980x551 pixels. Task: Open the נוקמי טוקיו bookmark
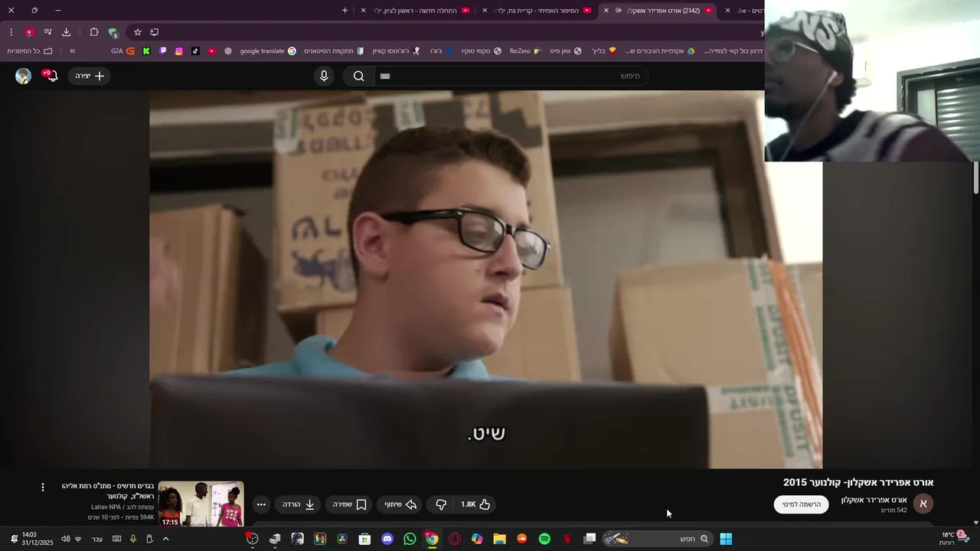tap(481, 51)
